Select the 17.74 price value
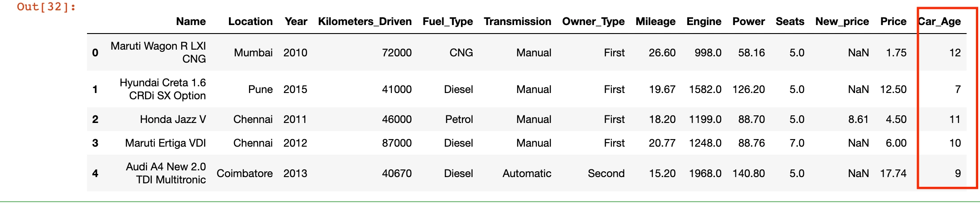Viewport: 980px width, 203px height. 893,173
